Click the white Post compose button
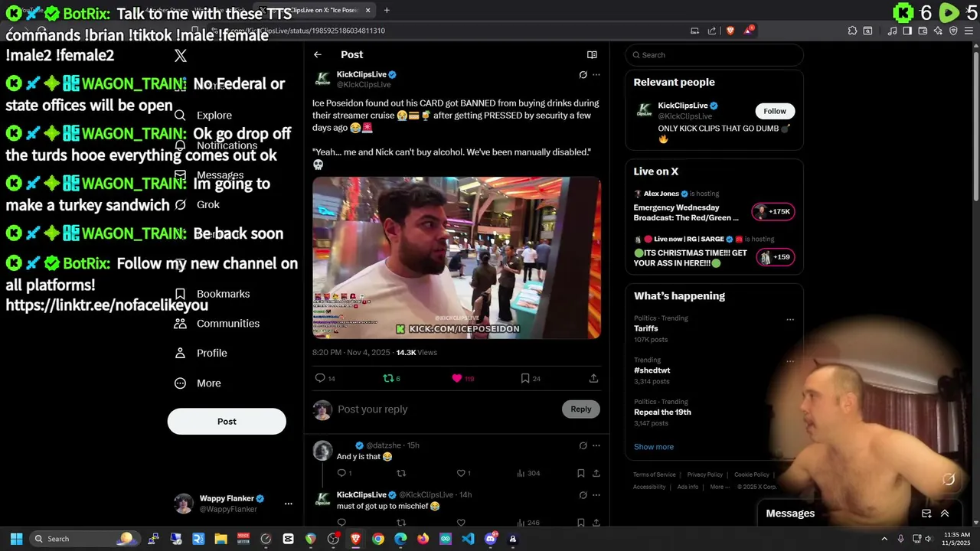 pyautogui.click(x=227, y=422)
